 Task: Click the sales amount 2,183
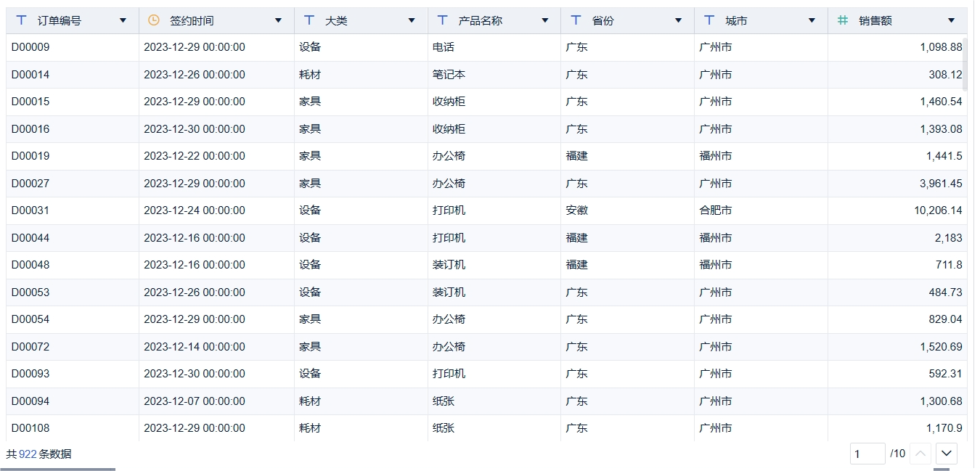pyautogui.click(x=948, y=238)
